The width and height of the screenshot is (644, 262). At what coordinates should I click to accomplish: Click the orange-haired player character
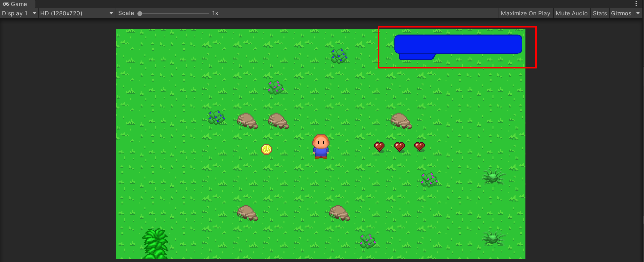321,147
